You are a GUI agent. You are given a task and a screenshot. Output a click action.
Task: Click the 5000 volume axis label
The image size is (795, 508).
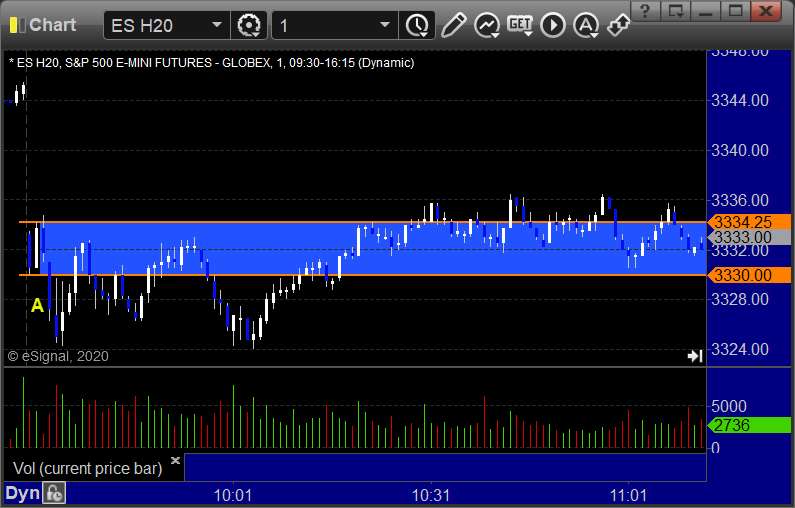729,406
